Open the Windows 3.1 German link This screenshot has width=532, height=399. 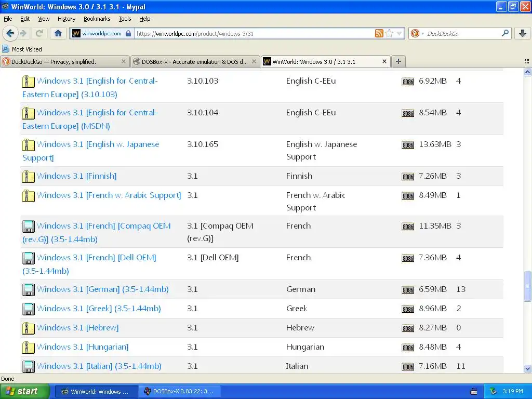tap(103, 289)
